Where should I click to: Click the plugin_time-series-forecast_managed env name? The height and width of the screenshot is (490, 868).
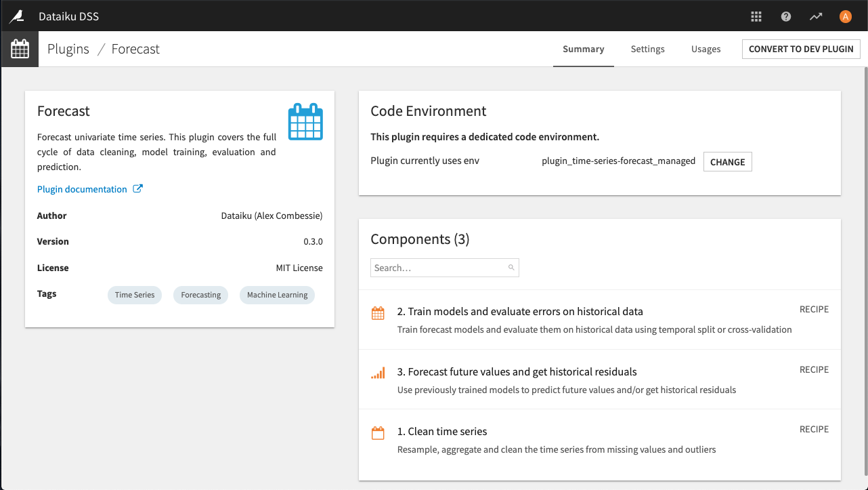618,161
